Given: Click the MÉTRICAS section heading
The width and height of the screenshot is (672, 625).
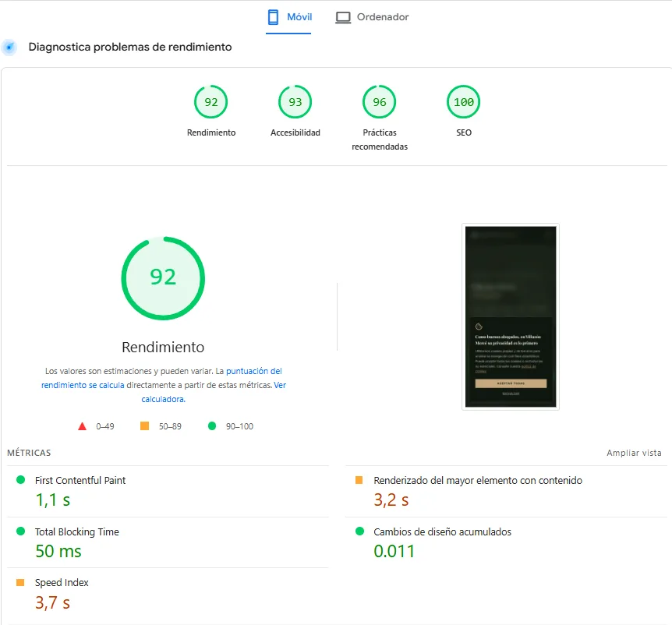Looking at the screenshot, I should point(29,453).
